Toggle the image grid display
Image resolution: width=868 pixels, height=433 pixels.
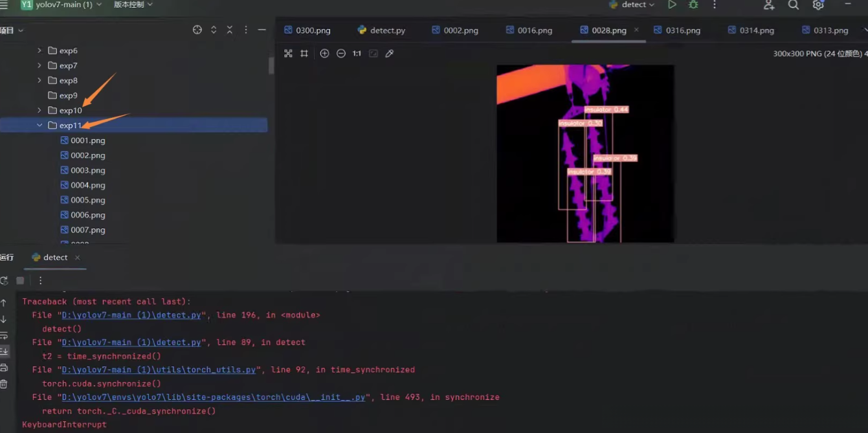tap(304, 54)
